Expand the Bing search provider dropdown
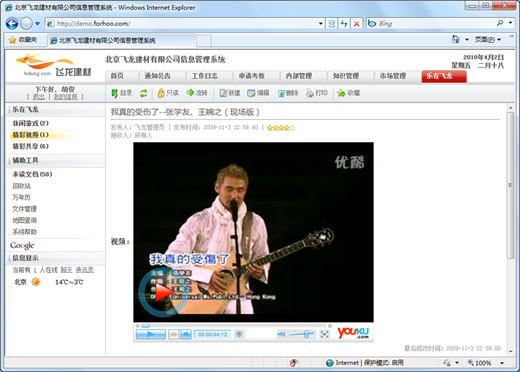Viewport: 520px width, 372px height. click(x=510, y=23)
